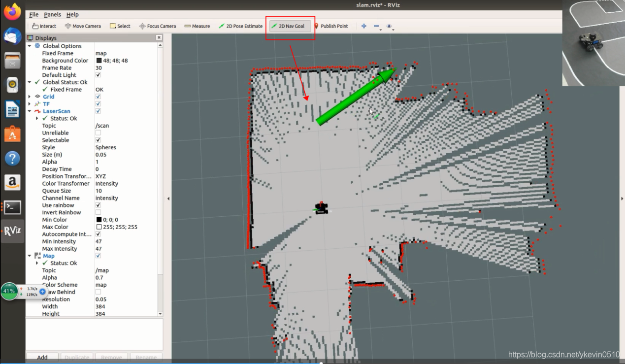The height and width of the screenshot is (364, 625).
Task: Launch Rhythmbox from the dock
Action: point(12,85)
